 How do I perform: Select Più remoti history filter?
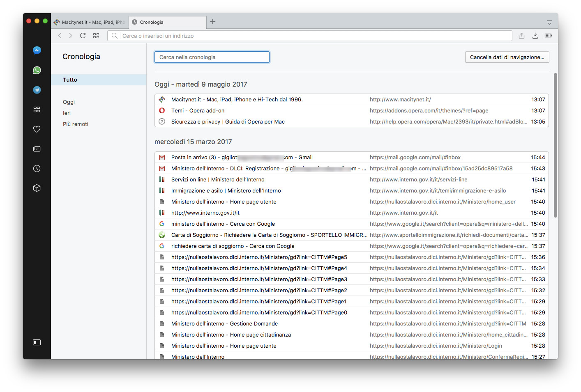pos(76,124)
